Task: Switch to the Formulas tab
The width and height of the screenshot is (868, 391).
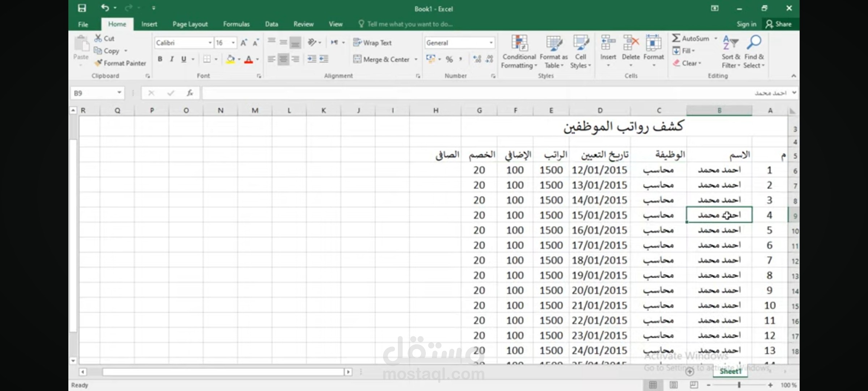Action: click(x=236, y=24)
